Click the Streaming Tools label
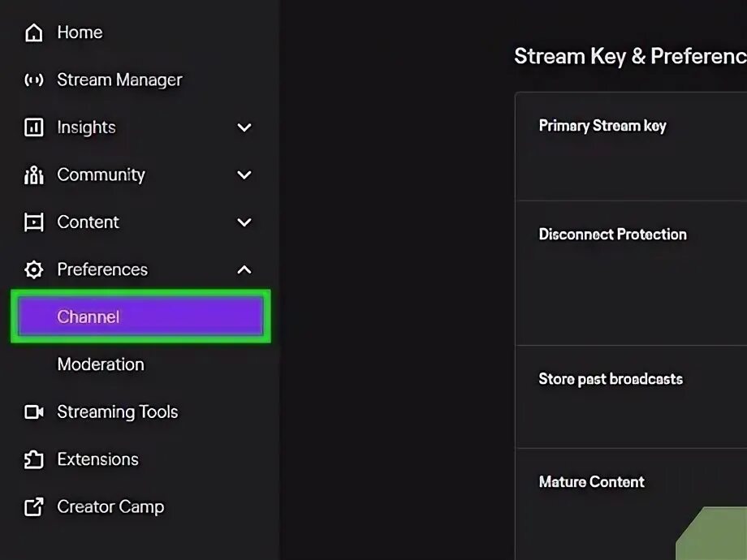Viewport: 747px width, 560px height. pyautogui.click(x=117, y=412)
